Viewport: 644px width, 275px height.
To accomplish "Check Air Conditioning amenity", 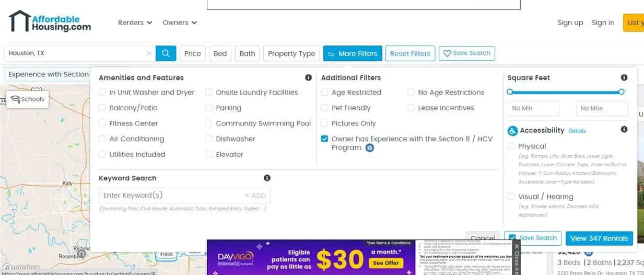I will tap(102, 139).
